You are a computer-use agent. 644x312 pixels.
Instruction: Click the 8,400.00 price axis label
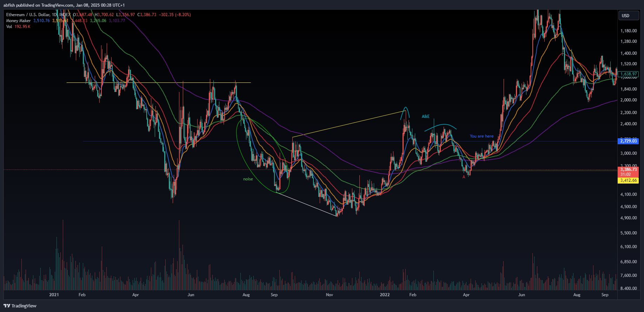click(629, 288)
